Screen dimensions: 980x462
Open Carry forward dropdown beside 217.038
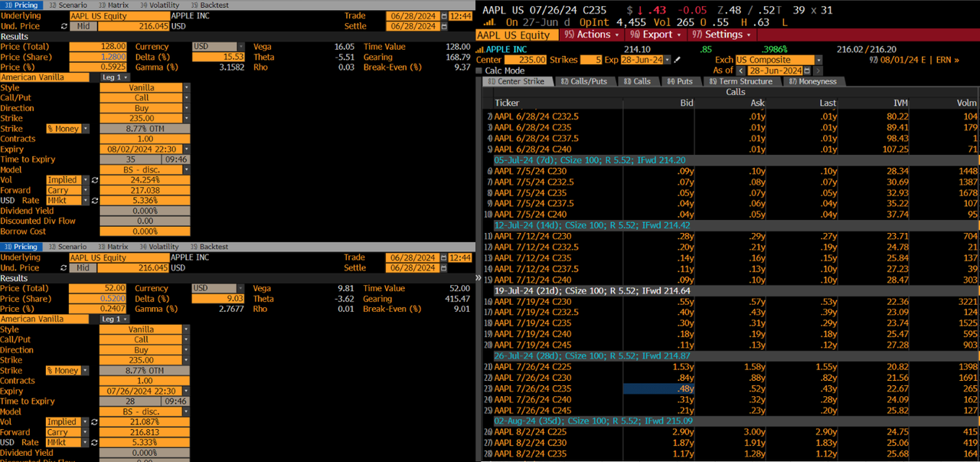coord(86,191)
